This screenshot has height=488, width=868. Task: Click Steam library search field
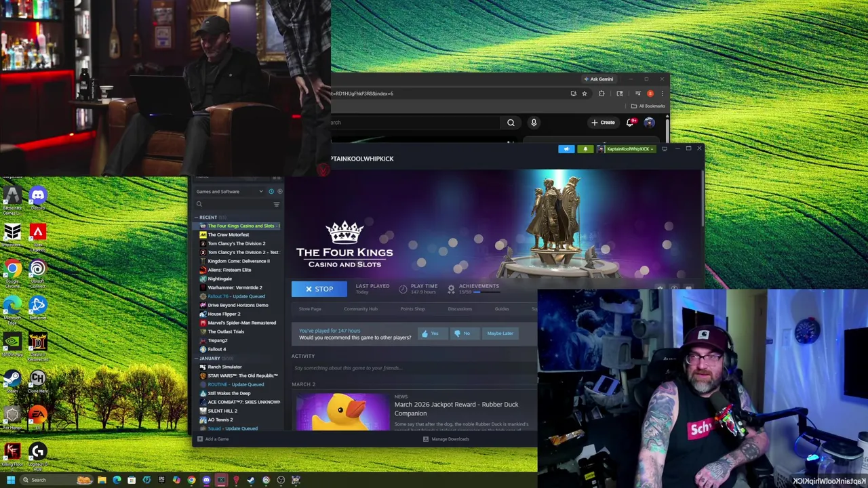[233, 204]
